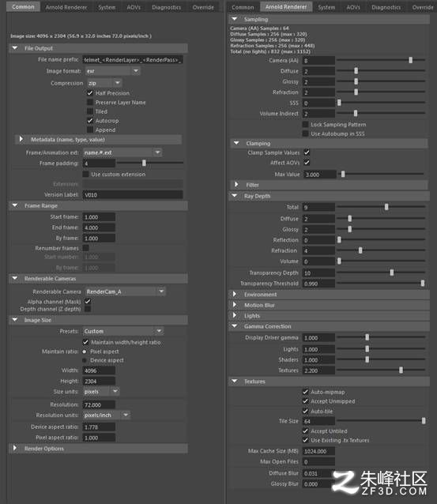Disable the Auto-mipmap checkbox
This screenshot has height=504, width=437.
pyautogui.click(x=306, y=392)
